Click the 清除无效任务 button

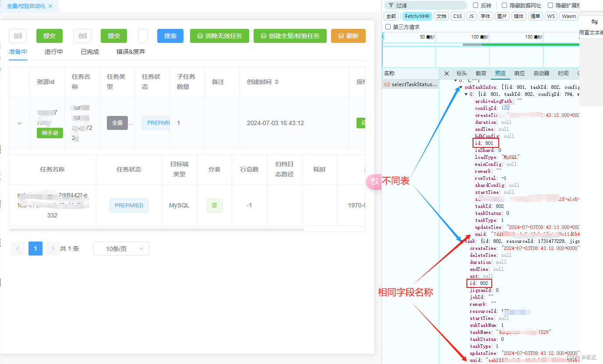pyautogui.click(x=219, y=36)
